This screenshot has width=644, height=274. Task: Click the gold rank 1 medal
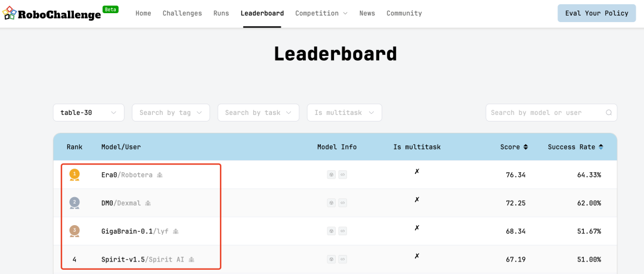75,175
